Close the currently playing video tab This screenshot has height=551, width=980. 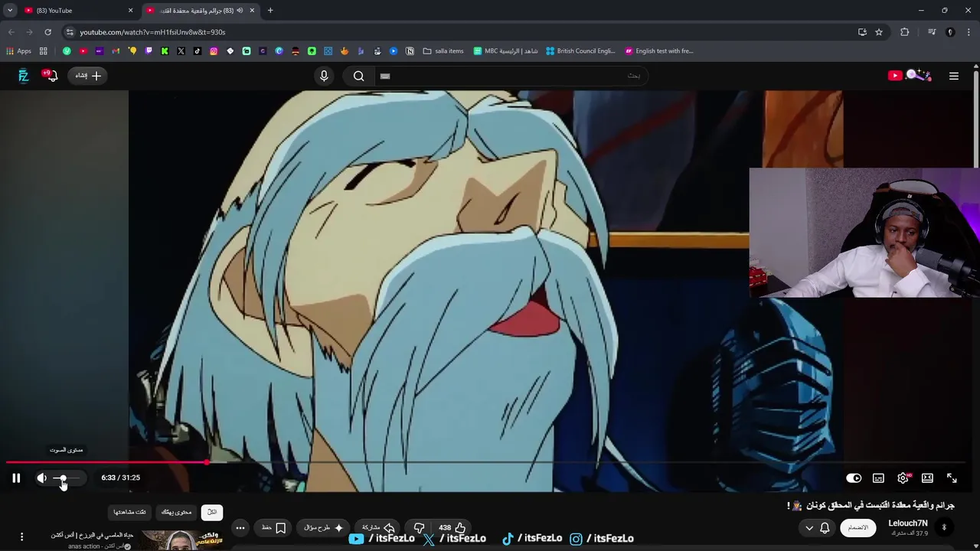click(252, 10)
